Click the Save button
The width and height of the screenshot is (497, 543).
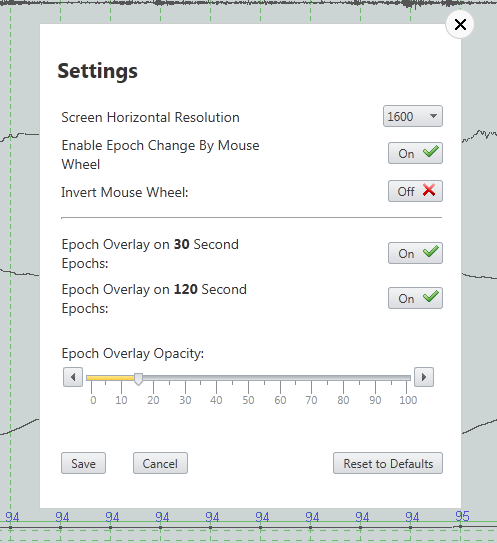point(83,463)
